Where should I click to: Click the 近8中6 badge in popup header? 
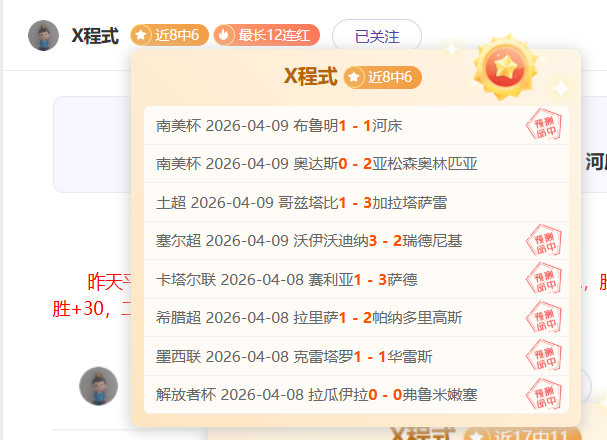(x=383, y=77)
